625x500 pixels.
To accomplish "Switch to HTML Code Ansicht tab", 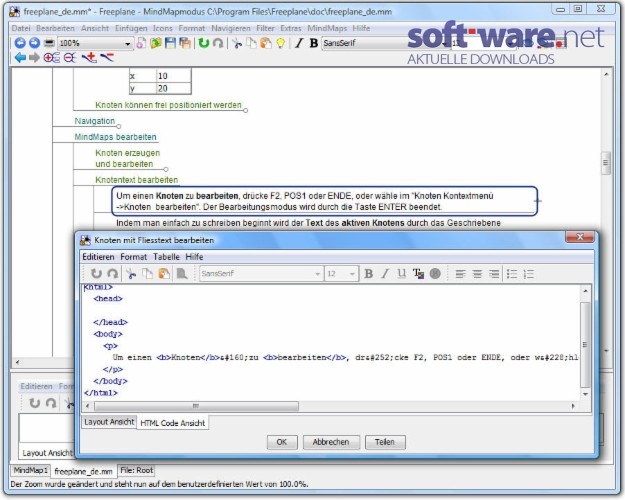I will click(172, 423).
